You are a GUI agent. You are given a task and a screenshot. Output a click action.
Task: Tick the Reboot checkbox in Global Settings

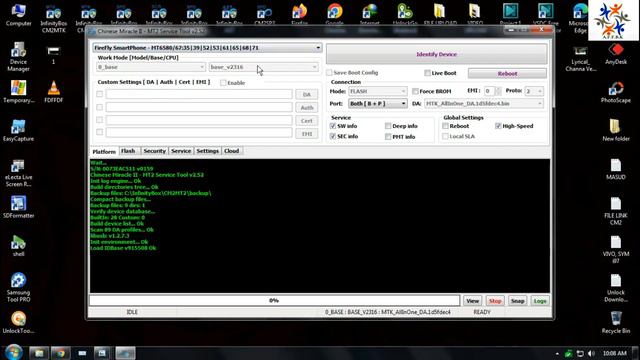tap(445, 126)
